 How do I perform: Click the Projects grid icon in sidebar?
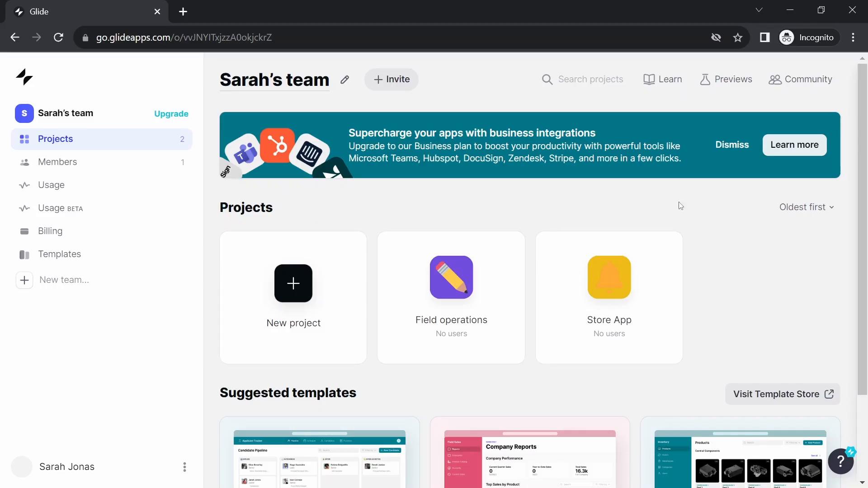[x=24, y=139]
